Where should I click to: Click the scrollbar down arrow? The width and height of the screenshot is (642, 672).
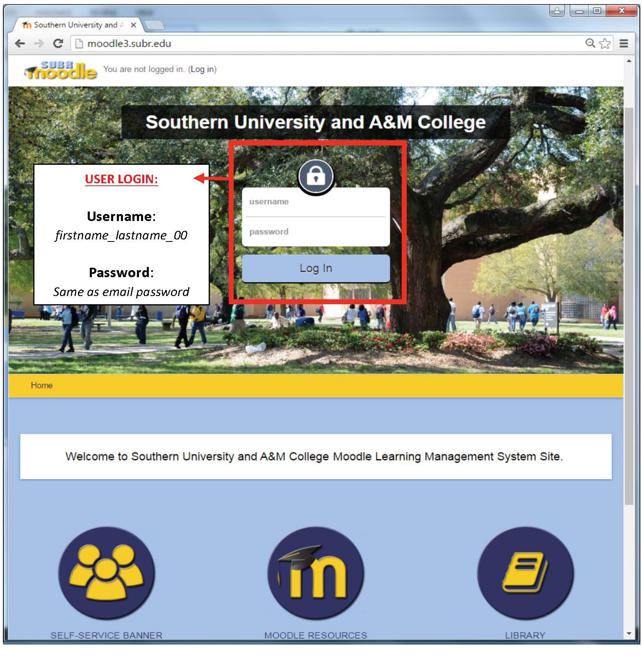[629, 634]
